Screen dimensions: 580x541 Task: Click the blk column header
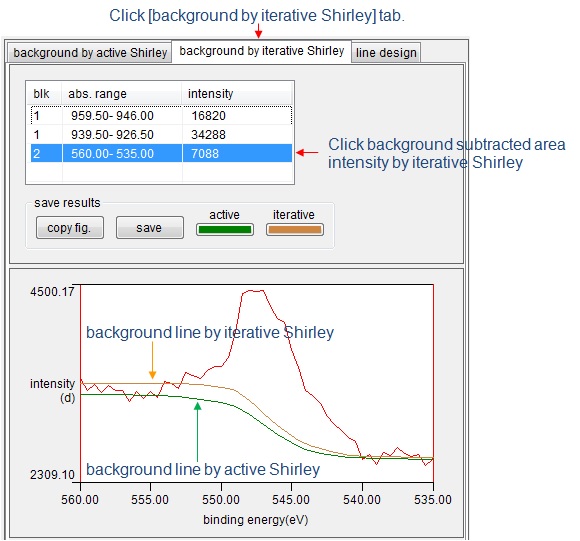44,94
